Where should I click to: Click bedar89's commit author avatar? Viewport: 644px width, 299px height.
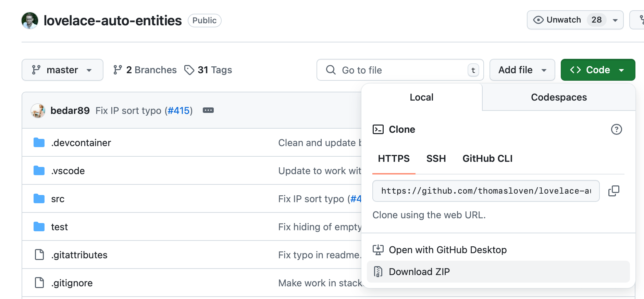[38, 111]
